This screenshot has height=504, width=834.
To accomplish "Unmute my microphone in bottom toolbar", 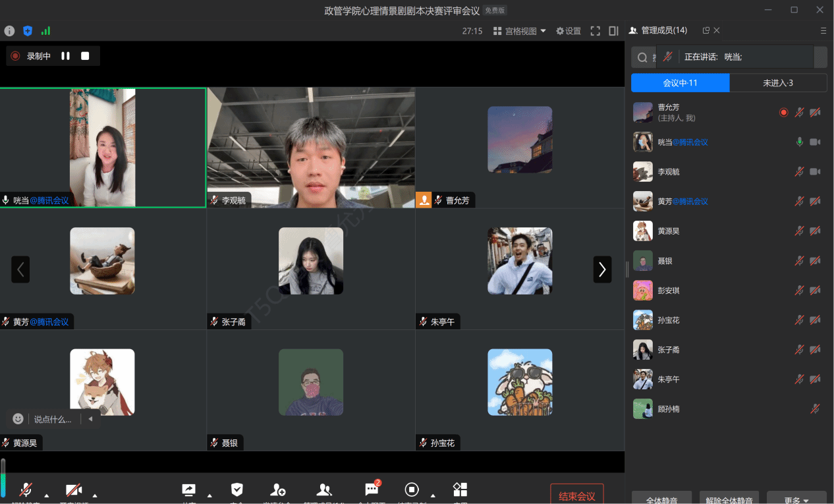I will pos(26,490).
